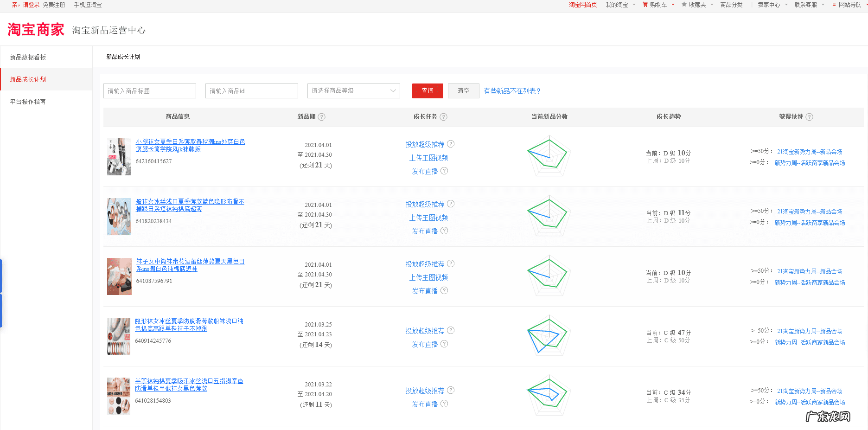The width and height of the screenshot is (868, 430).
Task: Click help icon beside first row's 投放超级推荐
Action: (x=451, y=144)
